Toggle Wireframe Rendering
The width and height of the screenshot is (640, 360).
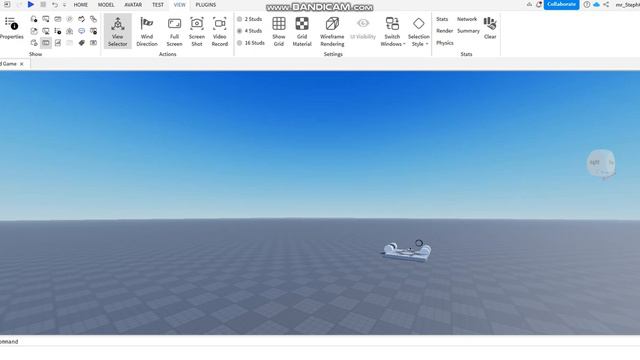point(332,31)
